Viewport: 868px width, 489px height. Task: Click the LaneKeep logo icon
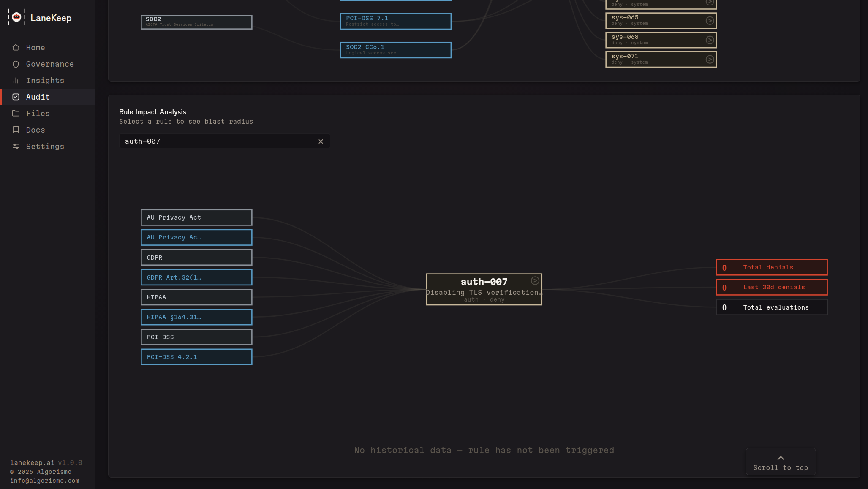click(x=16, y=17)
